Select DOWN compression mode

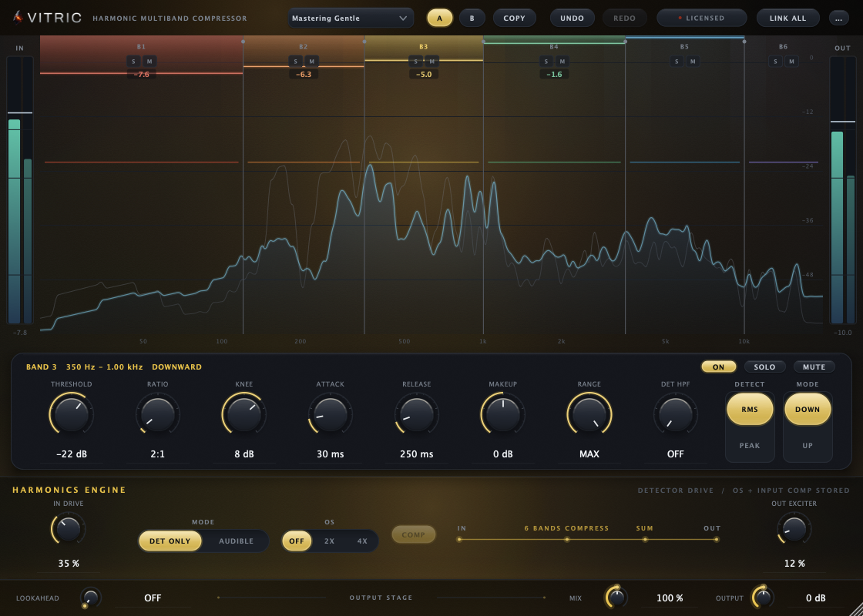(x=808, y=410)
